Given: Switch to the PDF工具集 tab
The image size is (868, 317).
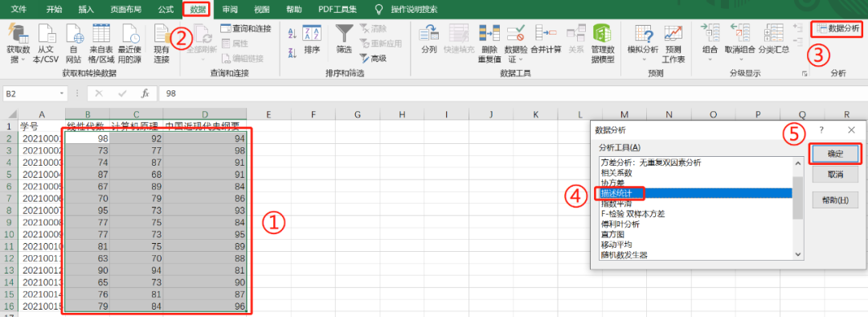Looking at the screenshot, I should coord(338,9).
